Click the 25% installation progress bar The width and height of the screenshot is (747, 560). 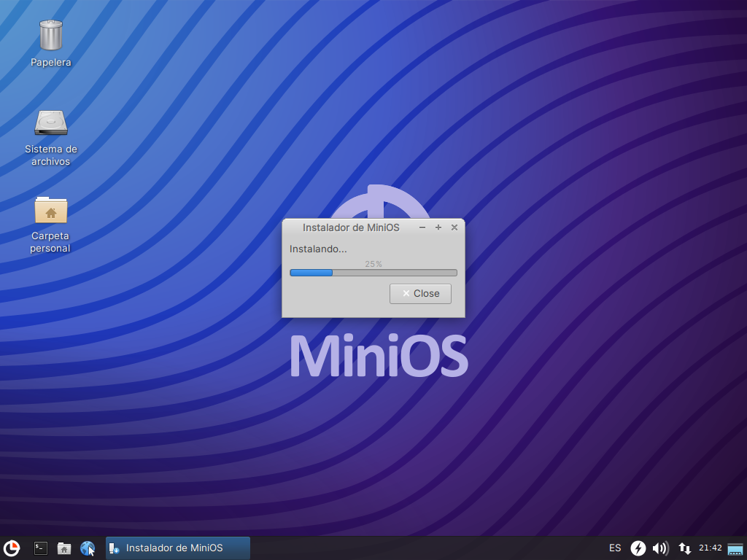pyautogui.click(x=373, y=273)
